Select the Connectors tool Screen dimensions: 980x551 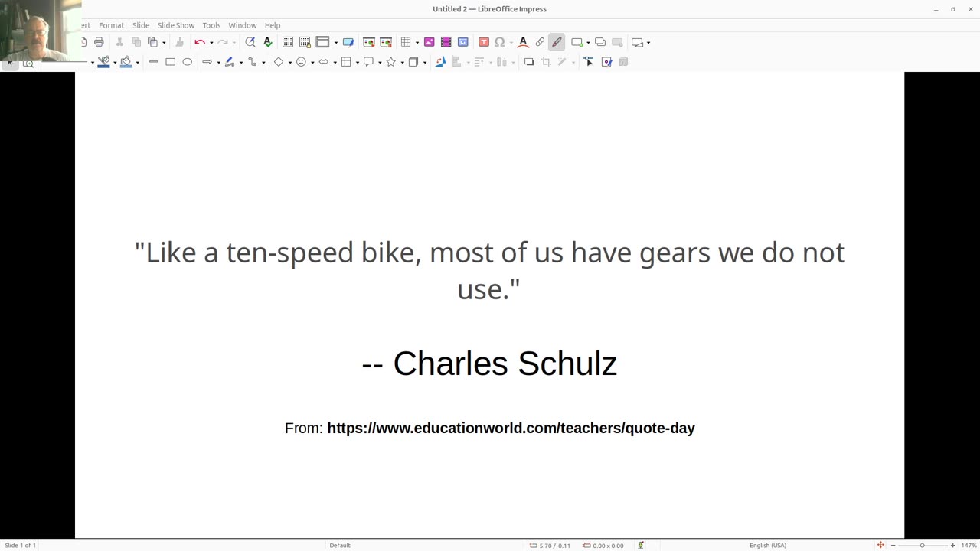coord(252,62)
